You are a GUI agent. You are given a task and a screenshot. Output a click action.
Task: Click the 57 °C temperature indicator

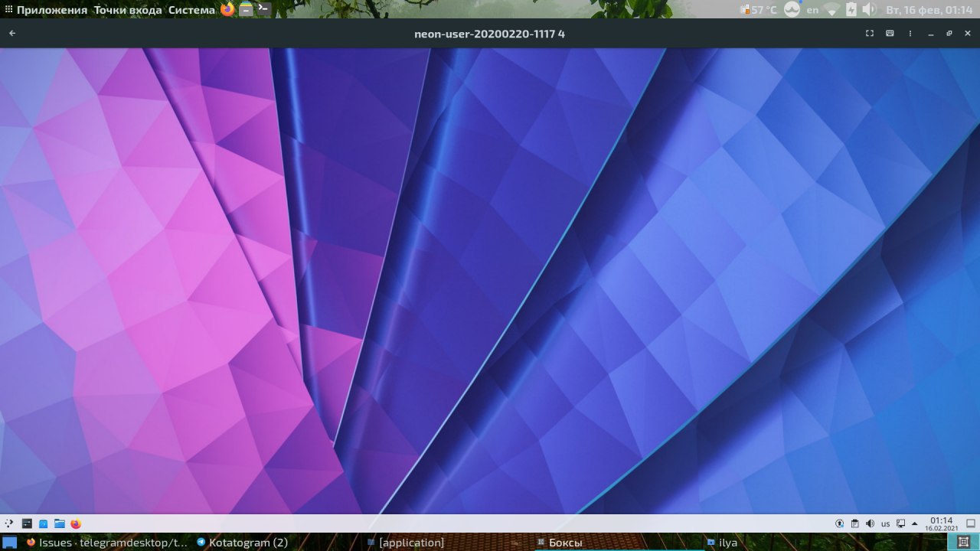coord(759,10)
